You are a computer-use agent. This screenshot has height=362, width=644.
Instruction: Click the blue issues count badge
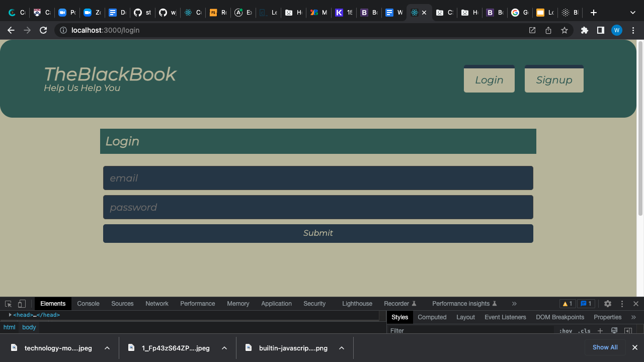586,304
